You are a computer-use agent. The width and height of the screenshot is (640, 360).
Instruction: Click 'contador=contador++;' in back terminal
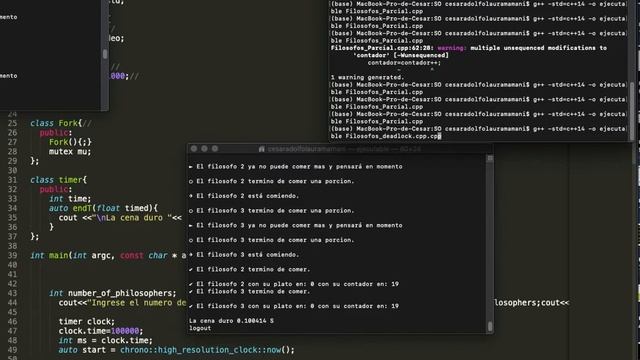click(404, 63)
